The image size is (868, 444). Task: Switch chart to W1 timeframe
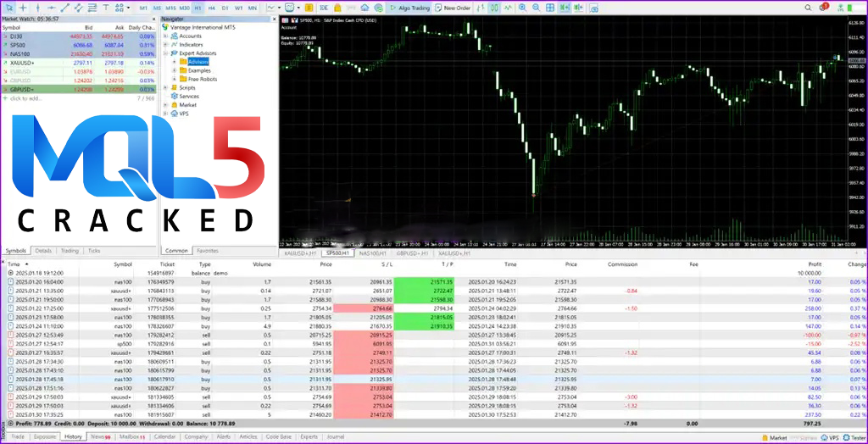(238, 8)
